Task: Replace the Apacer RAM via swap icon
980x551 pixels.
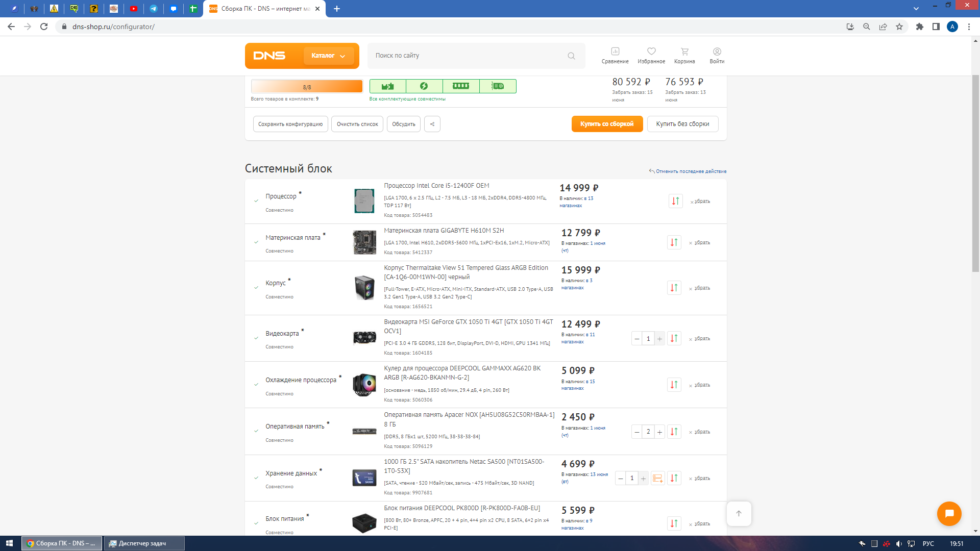Action: (674, 432)
